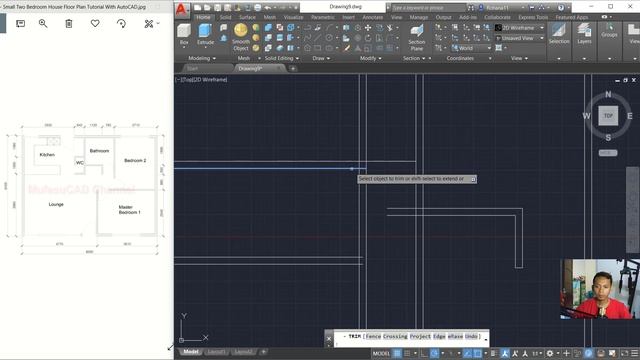Click the Smooth Object mesh tool

pyautogui.click(x=241, y=37)
